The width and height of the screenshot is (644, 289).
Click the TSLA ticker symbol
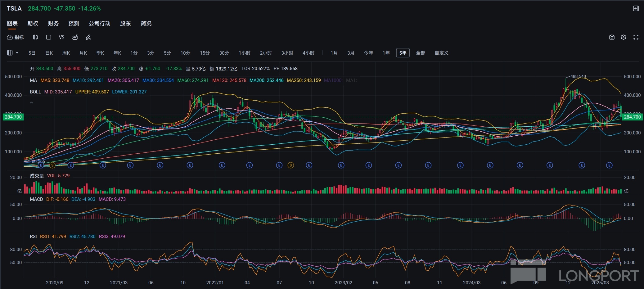coord(14,8)
